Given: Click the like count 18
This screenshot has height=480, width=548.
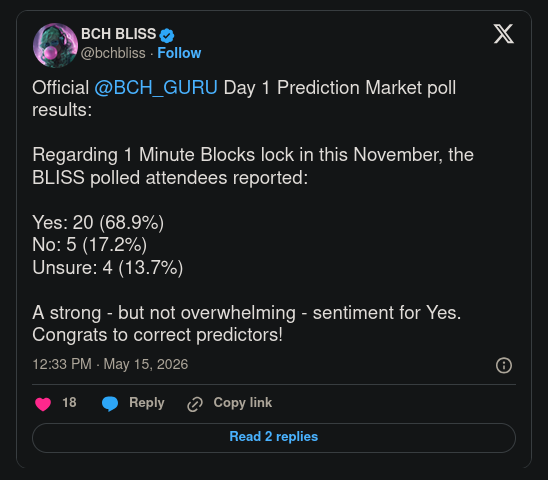Looking at the screenshot, I should (69, 402).
